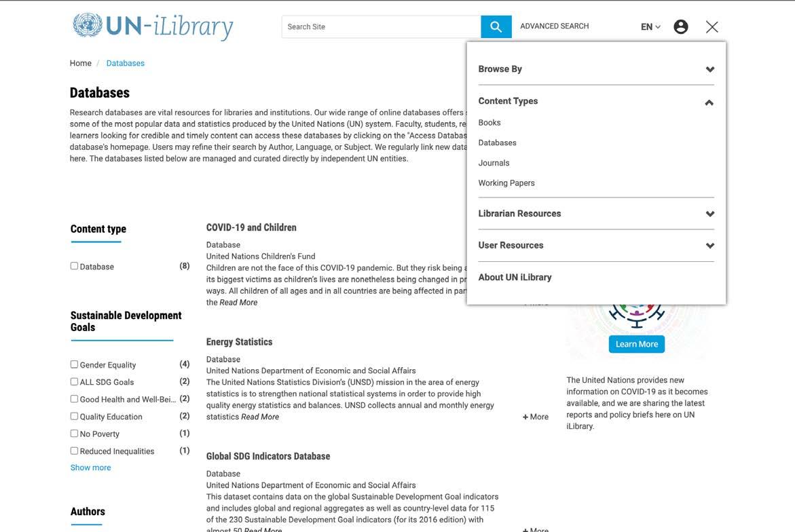Viewport: 795px width, 532px height.
Task: Select Journals under Content Types
Action: [494, 163]
